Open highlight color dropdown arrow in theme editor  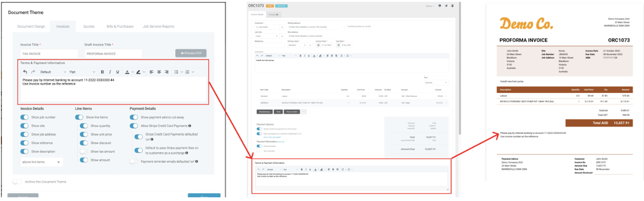click(143, 72)
